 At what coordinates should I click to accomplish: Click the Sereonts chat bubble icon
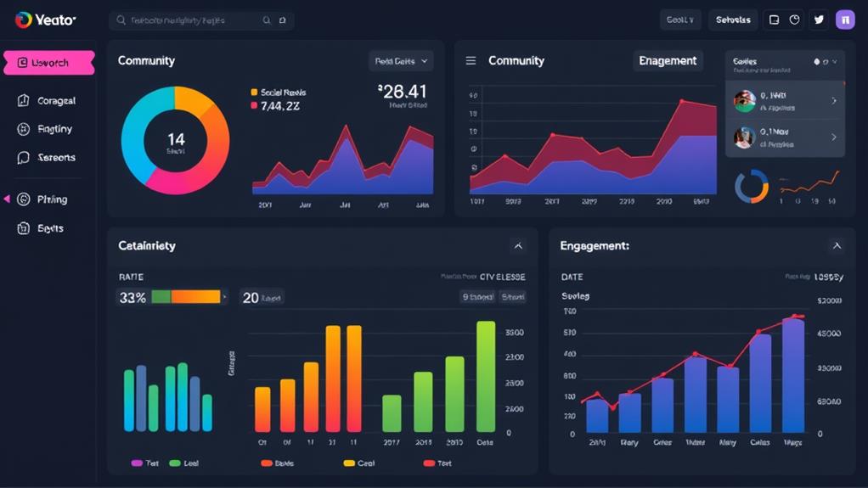click(x=23, y=158)
